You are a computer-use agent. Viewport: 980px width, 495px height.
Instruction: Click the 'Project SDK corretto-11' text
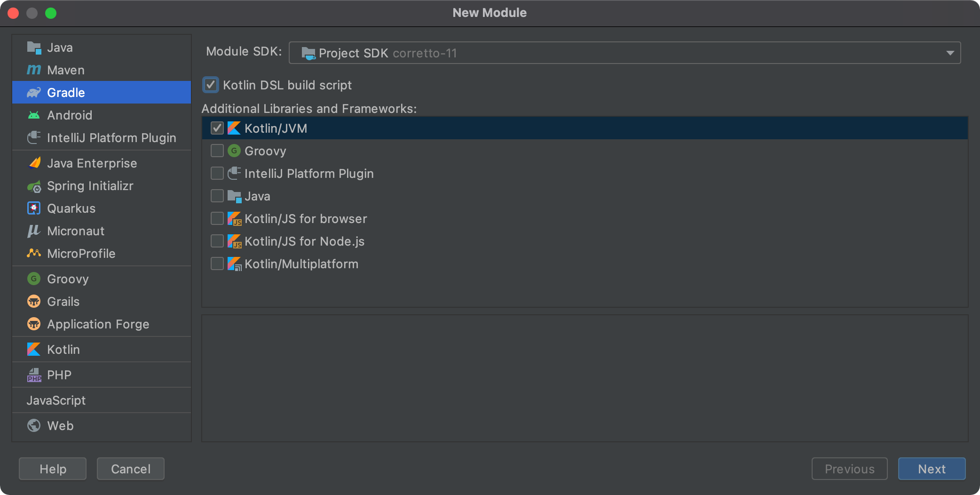(388, 53)
